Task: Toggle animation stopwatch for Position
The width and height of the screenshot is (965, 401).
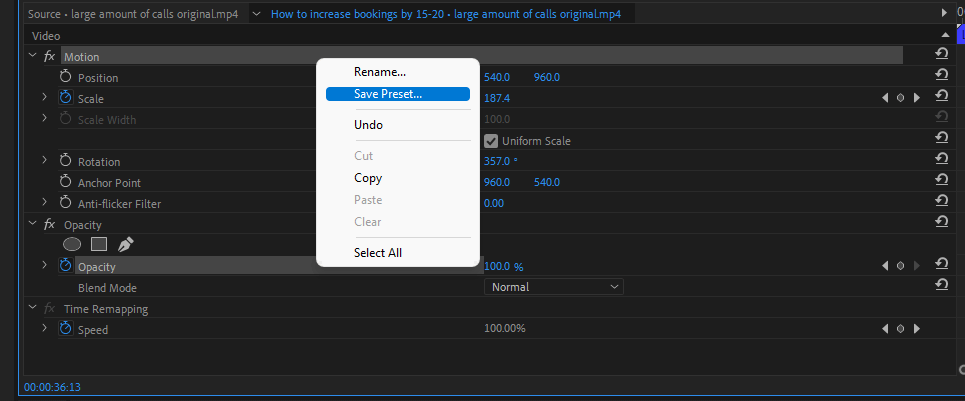Action: click(x=65, y=77)
